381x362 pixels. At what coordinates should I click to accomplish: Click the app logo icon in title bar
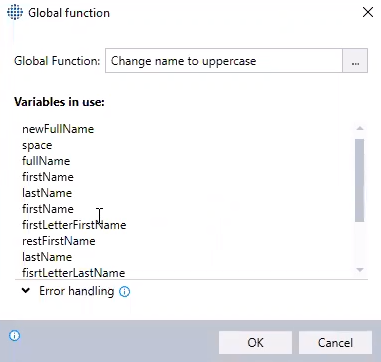(x=15, y=13)
